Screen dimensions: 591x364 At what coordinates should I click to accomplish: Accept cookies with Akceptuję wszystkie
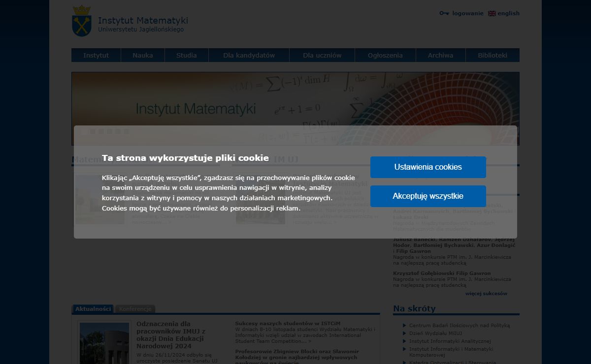tap(428, 196)
